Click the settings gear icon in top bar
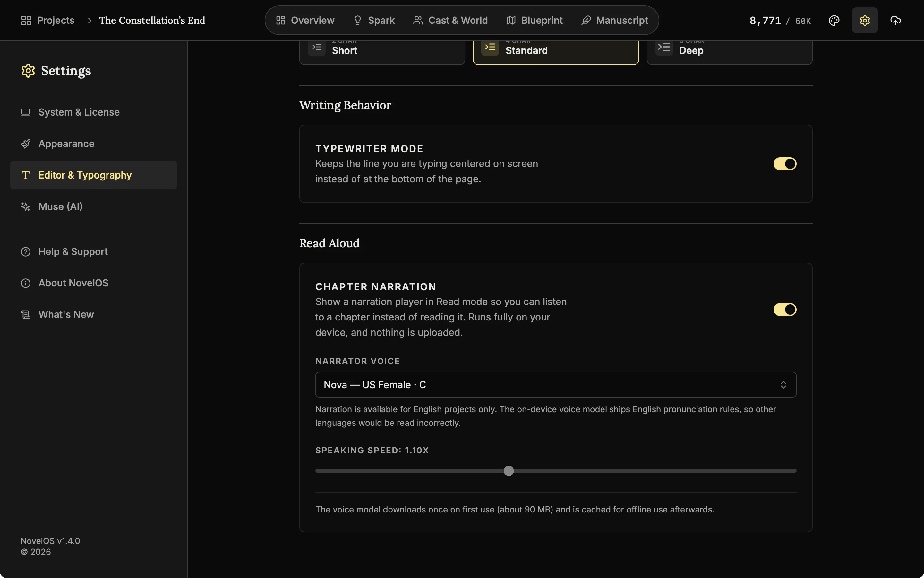The image size is (924, 578). (x=864, y=20)
